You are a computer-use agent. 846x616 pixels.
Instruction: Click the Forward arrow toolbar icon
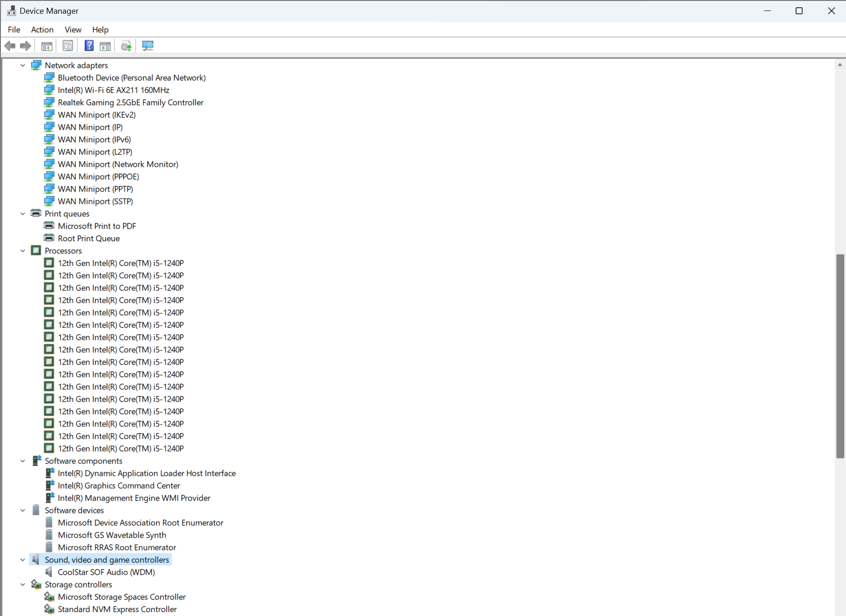(x=26, y=46)
